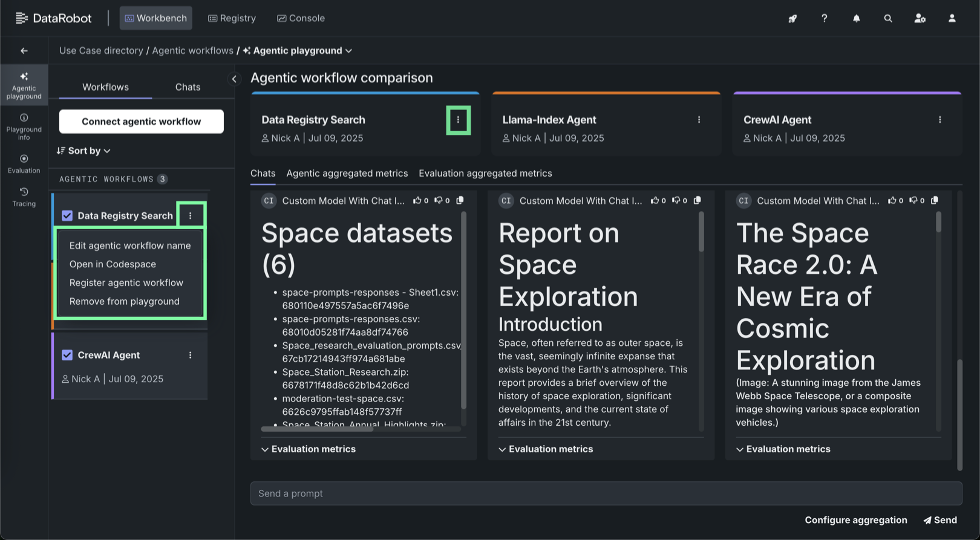Open Playground info in sidebar
Screen dimensions: 980x540
24,126
